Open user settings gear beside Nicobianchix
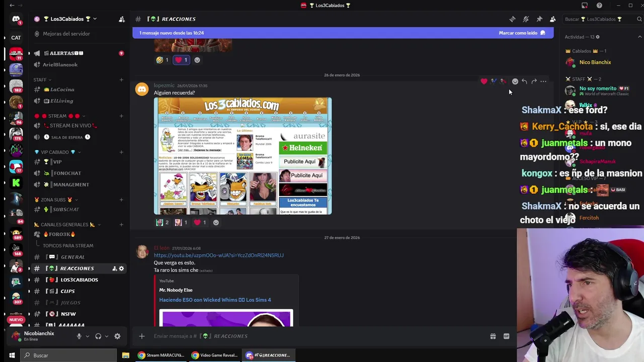 (117, 336)
